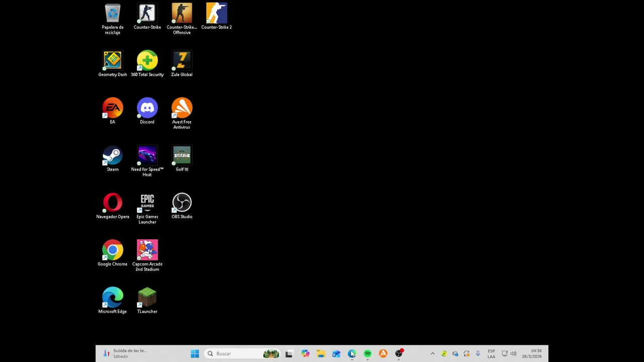Select the Golf It! shortcut
Screen dimensions: 644x362
pos(182,159)
